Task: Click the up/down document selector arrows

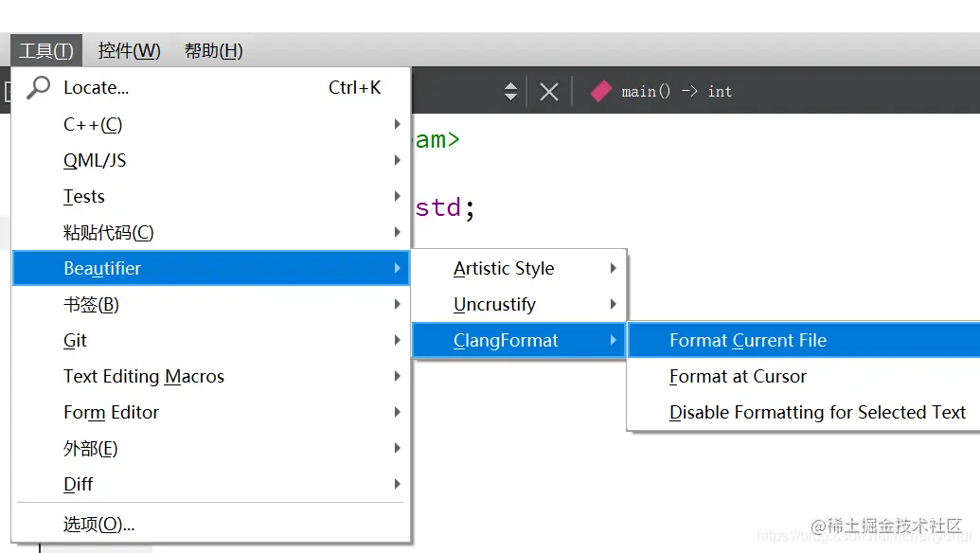Action: point(510,92)
